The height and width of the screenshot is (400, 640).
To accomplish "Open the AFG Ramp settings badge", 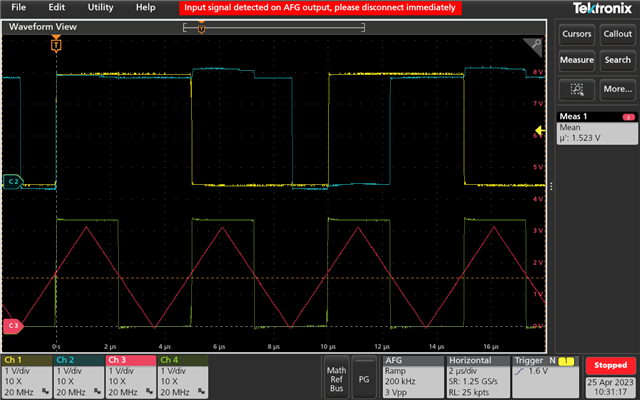I will click(413, 377).
